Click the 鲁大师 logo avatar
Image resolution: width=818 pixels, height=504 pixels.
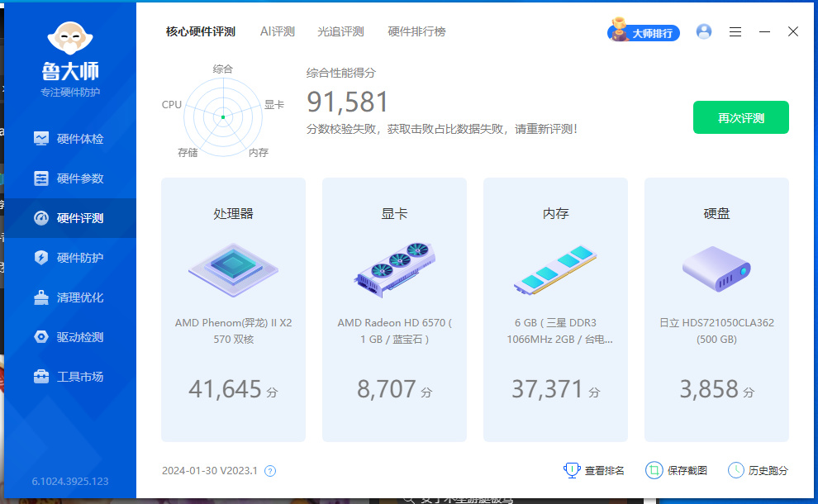tap(70, 38)
